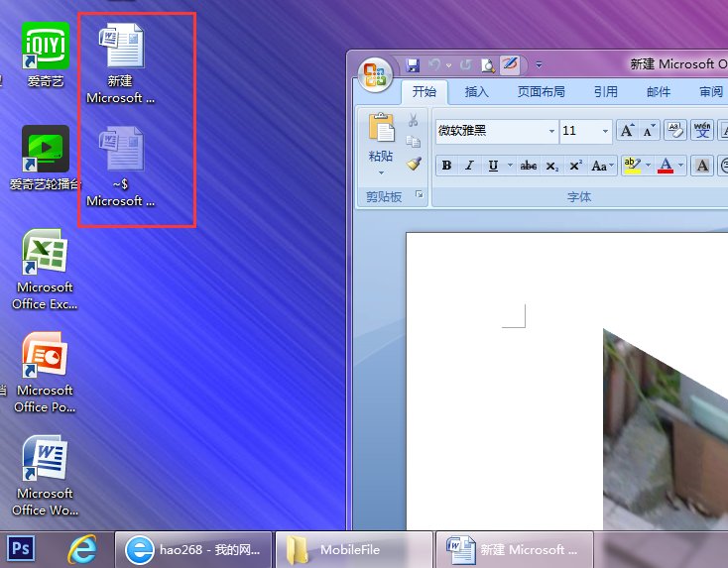The width and height of the screenshot is (728, 568).
Task: Clear formatting with the eraser icon
Action: (675, 131)
